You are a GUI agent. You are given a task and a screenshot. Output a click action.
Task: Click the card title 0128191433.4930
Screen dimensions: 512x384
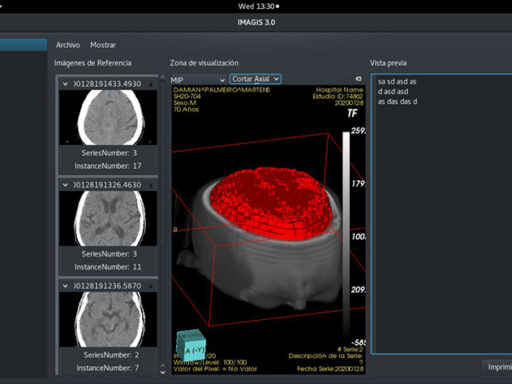[x=107, y=84]
